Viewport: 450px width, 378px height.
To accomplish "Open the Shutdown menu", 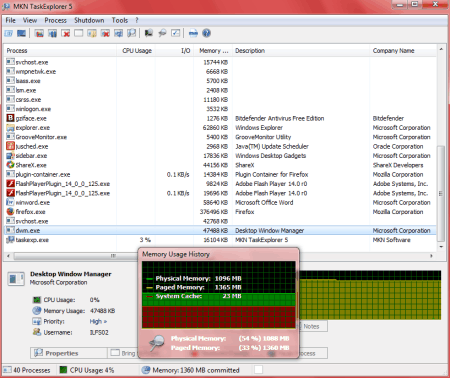I will click(89, 20).
